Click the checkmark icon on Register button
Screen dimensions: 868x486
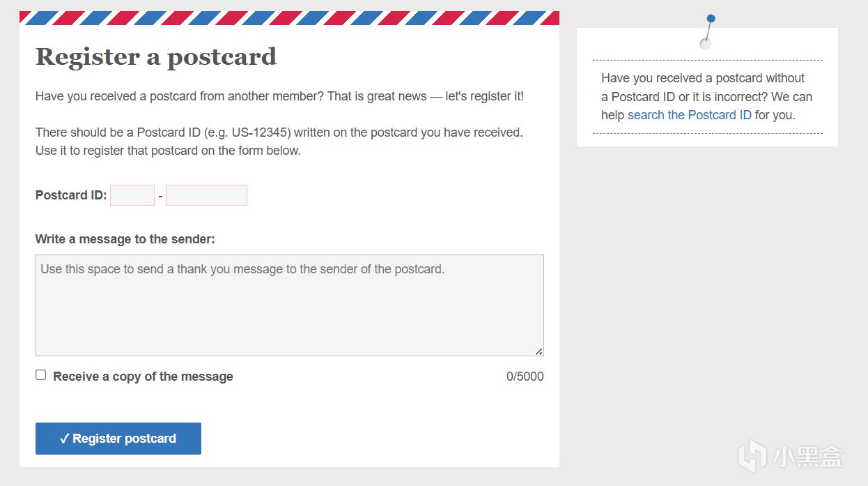64,439
